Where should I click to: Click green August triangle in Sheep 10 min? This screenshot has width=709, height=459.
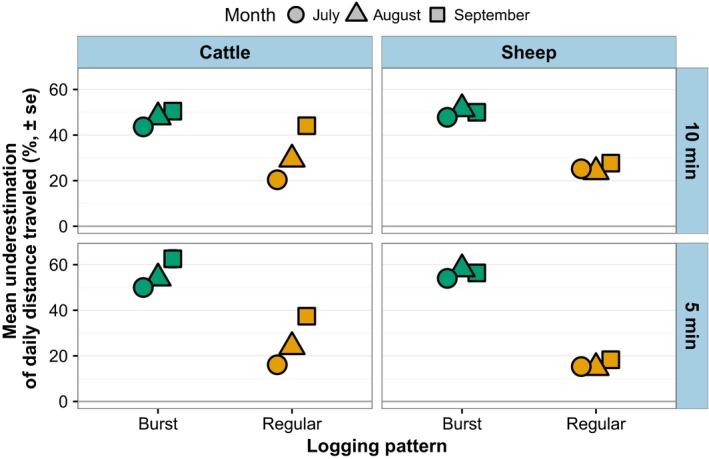(x=462, y=107)
